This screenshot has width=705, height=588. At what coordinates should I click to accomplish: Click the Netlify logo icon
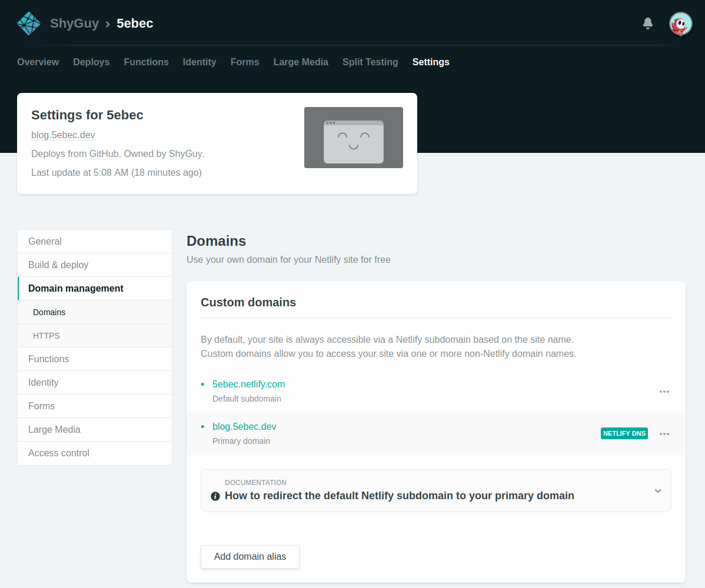pos(29,24)
